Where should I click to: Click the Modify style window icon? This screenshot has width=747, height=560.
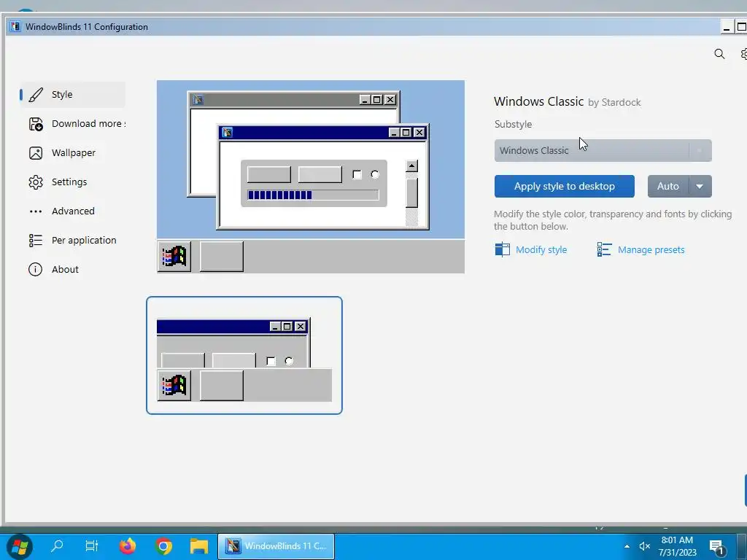click(502, 249)
